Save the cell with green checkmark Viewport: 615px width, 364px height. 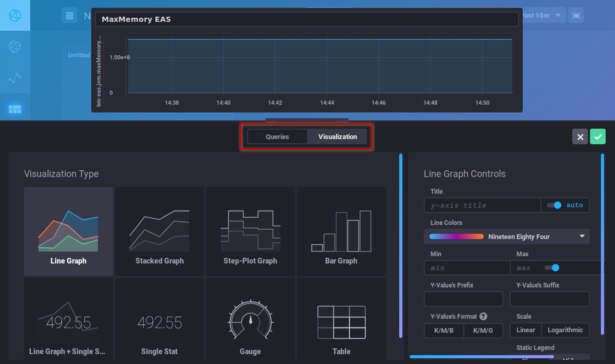598,137
